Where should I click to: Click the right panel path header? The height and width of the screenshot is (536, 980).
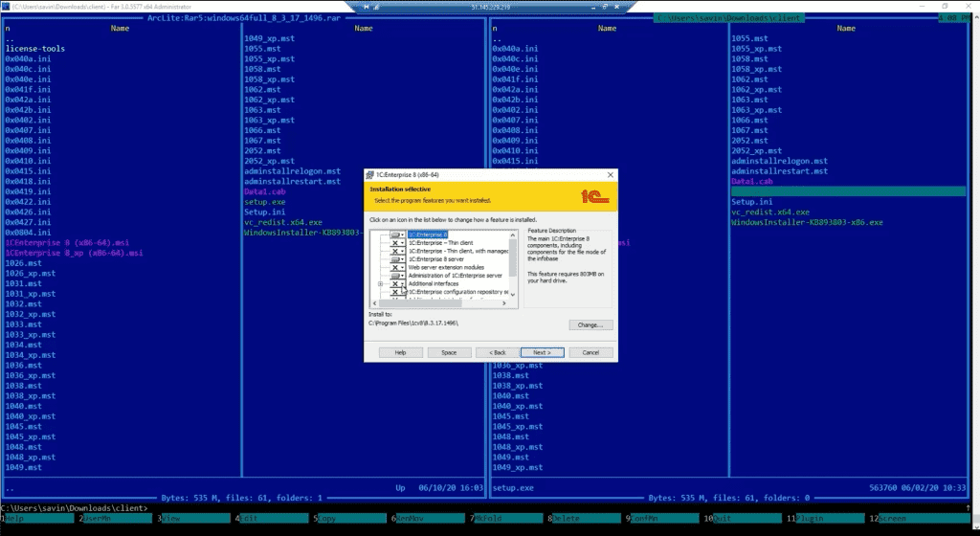pos(728,18)
